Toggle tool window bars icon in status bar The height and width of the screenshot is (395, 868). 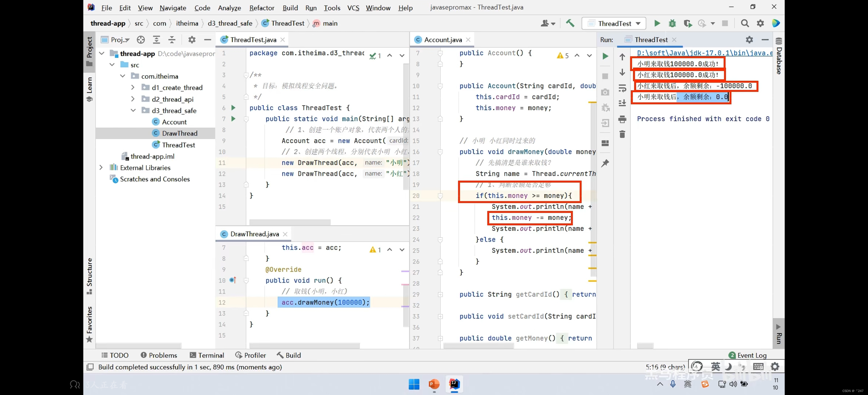(x=90, y=367)
